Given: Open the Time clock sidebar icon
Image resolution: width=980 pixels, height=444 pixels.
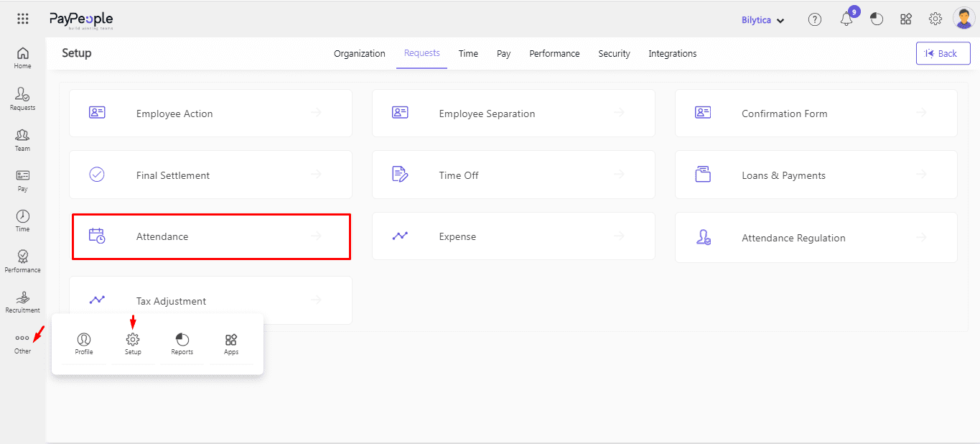Looking at the screenshot, I should point(23,220).
